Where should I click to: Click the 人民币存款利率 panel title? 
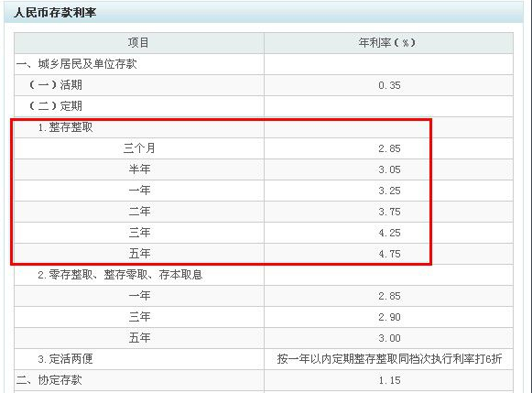(x=55, y=13)
